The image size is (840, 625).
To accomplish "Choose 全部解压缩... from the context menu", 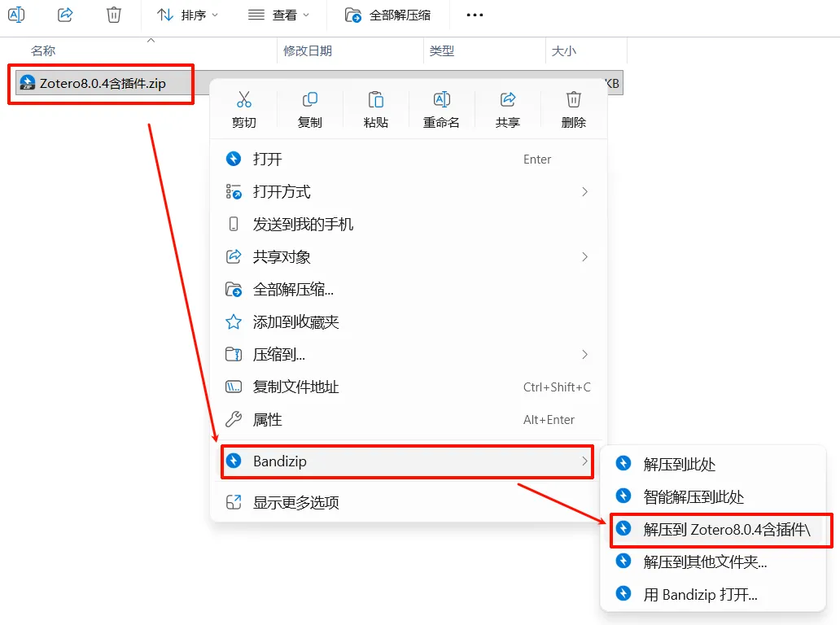I will tap(409, 289).
